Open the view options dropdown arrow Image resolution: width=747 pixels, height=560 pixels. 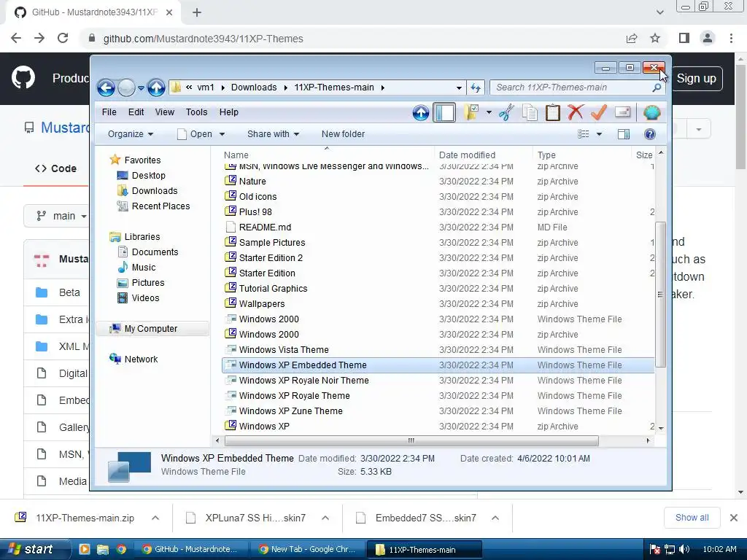pos(600,134)
